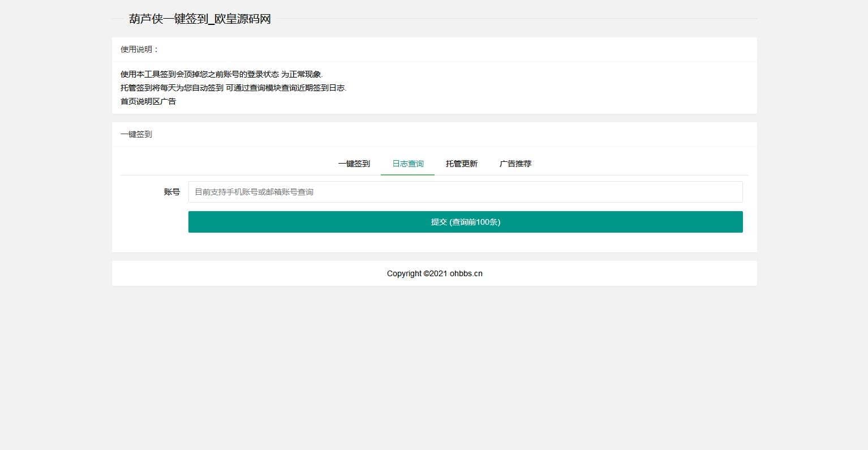Click the Copyright ©2021 footer text
The height and width of the screenshot is (450, 868).
[x=417, y=273]
